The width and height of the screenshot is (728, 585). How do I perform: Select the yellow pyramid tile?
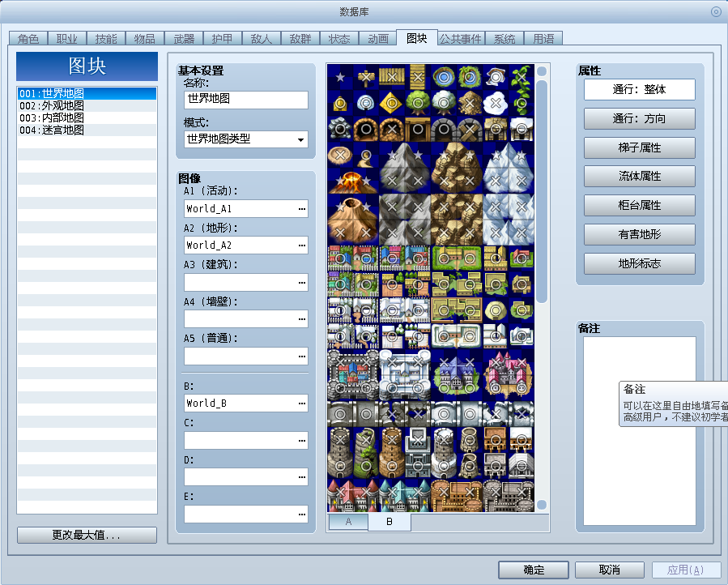[x=392, y=103]
